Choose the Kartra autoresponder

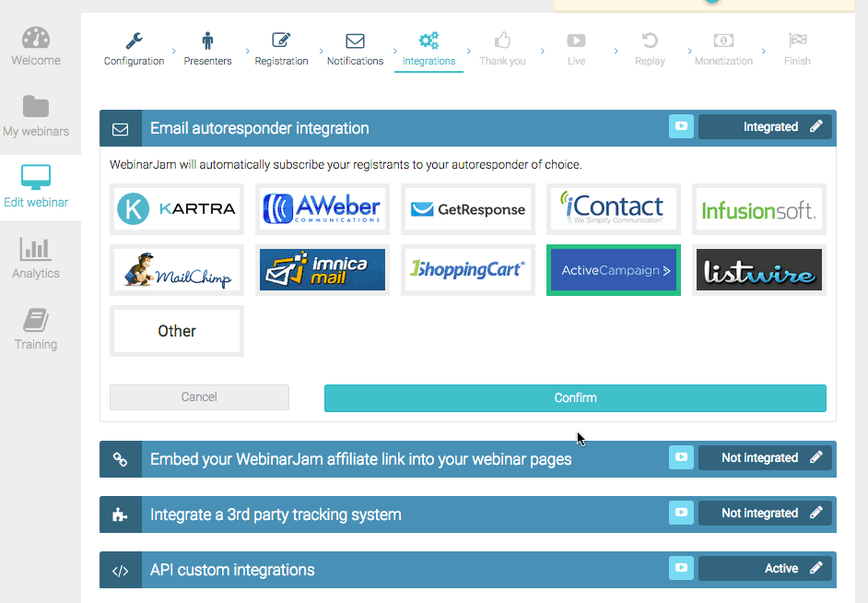tap(177, 209)
